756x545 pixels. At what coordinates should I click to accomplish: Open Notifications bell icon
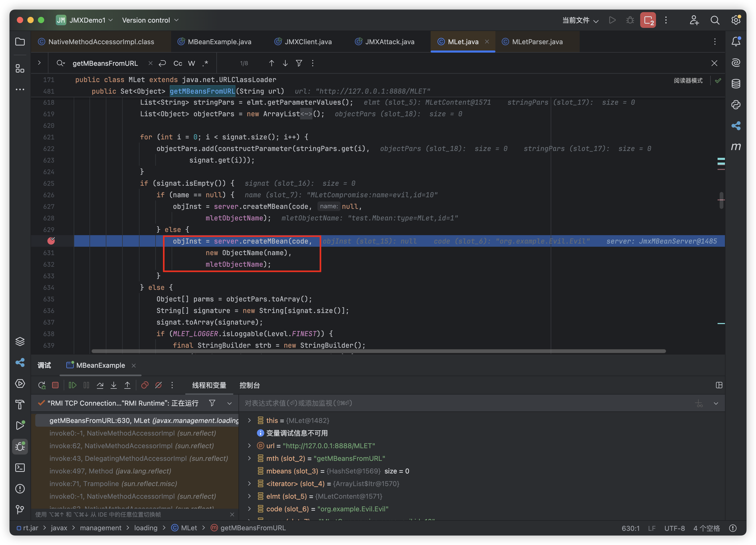point(736,42)
